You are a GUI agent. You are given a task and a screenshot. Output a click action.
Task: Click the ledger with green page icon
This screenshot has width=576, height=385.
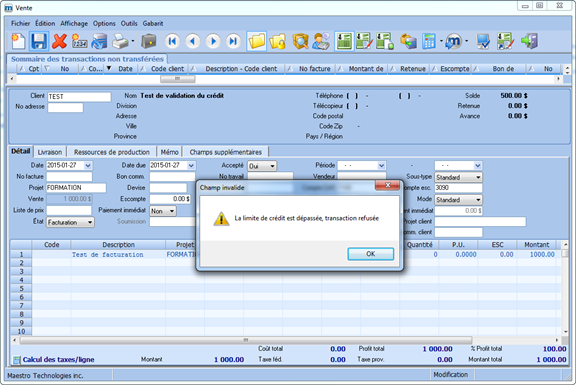pos(385,41)
